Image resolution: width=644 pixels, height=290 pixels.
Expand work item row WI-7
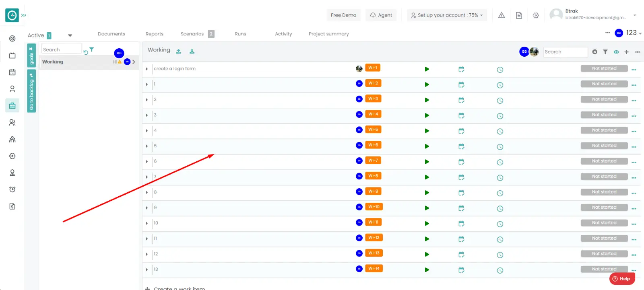[147, 162]
